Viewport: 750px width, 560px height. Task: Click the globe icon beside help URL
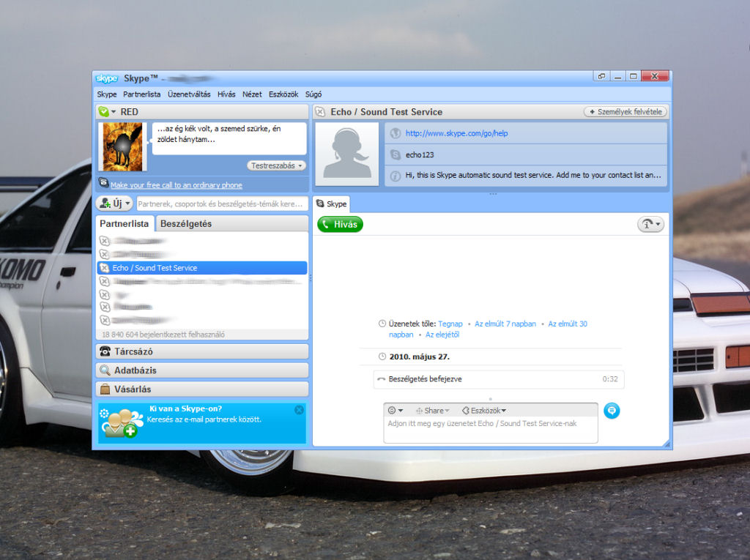396,133
